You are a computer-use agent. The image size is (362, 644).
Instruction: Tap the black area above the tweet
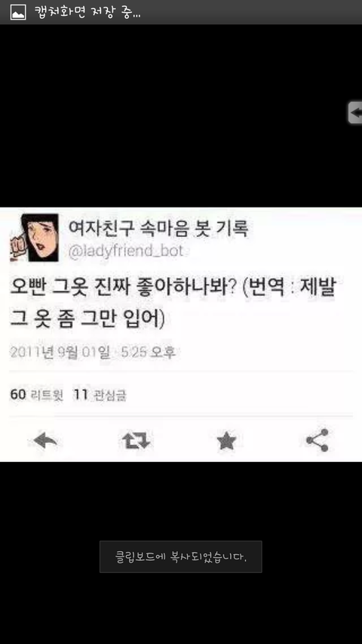(173, 115)
